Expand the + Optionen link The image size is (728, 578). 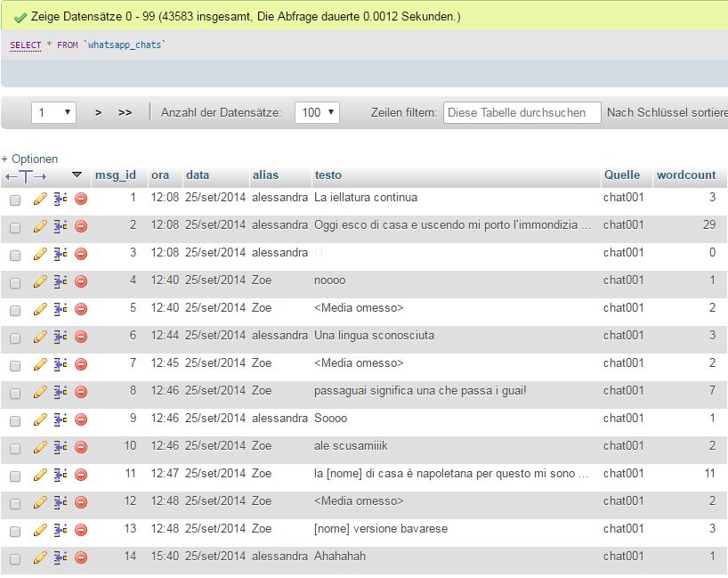(x=29, y=159)
